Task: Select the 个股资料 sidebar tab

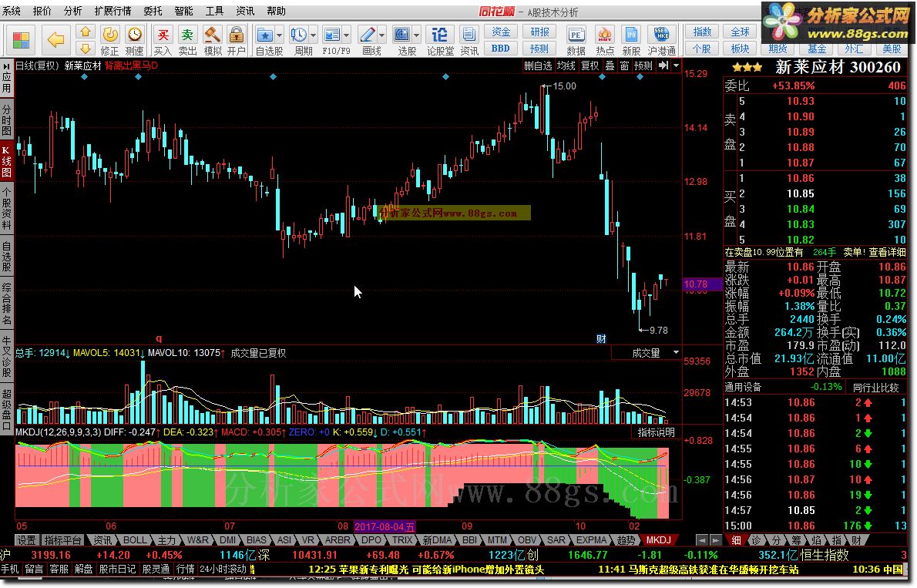Action: pyautogui.click(x=6, y=208)
